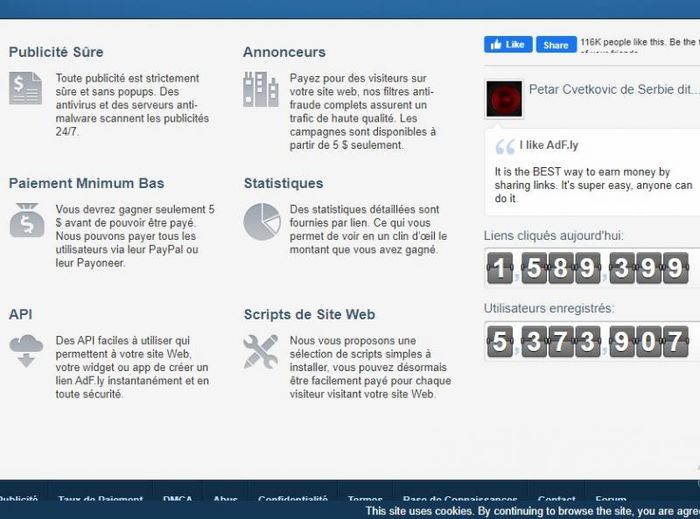
Task: Click the paragraph starting Des statistiques détaillées
Action: pyautogui.click(x=368, y=229)
